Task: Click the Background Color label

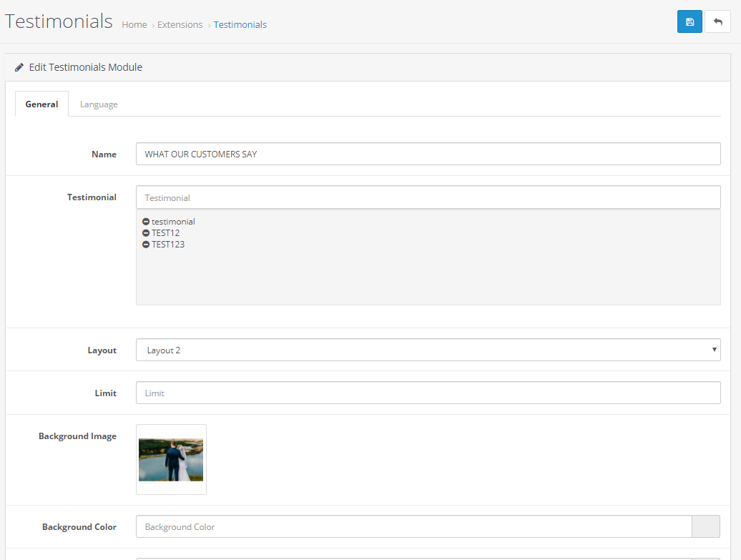Action: (x=79, y=527)
